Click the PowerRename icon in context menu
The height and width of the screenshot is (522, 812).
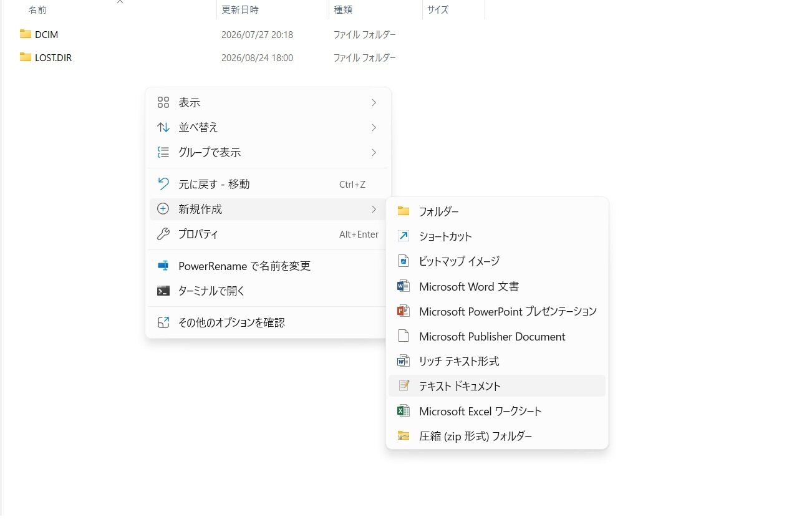pyautogui.click(x=163, y=266)
